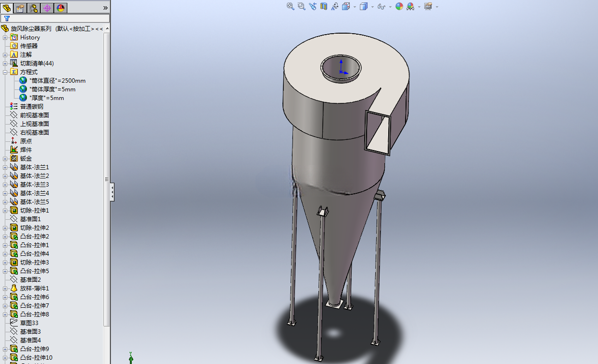Click the panel collapse handle

(112, 192)
